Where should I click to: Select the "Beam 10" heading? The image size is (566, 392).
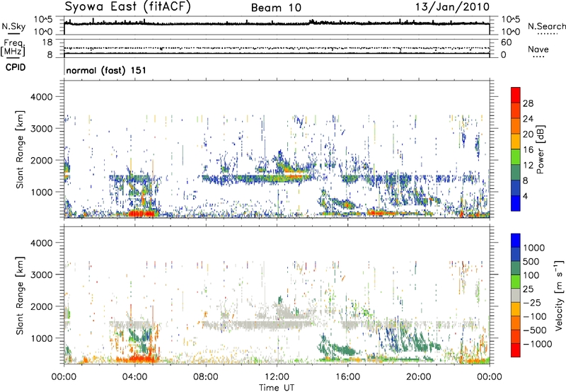coord(276,8)
